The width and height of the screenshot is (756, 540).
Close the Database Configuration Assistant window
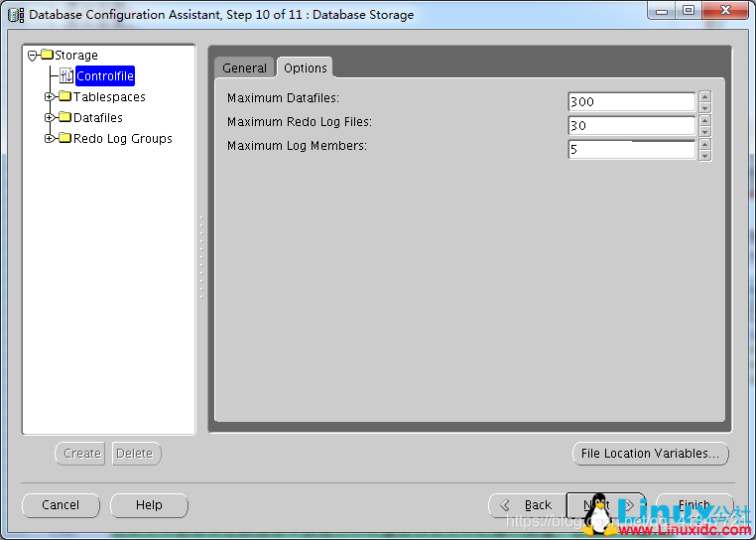725,11
